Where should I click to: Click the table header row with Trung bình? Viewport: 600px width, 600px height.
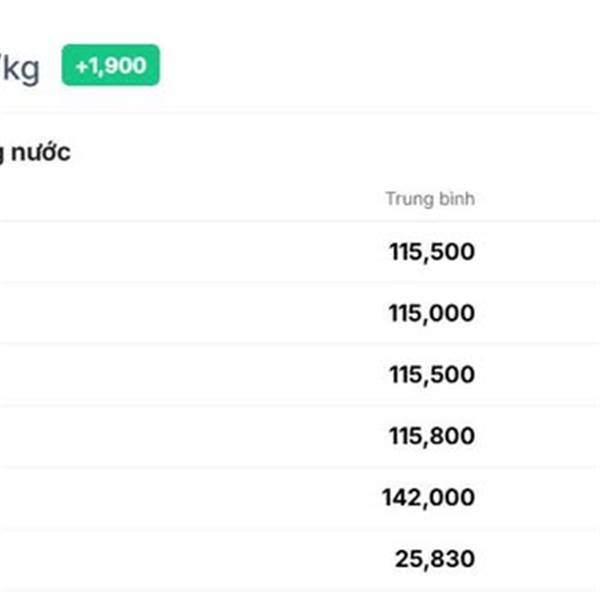pos(300,199)
